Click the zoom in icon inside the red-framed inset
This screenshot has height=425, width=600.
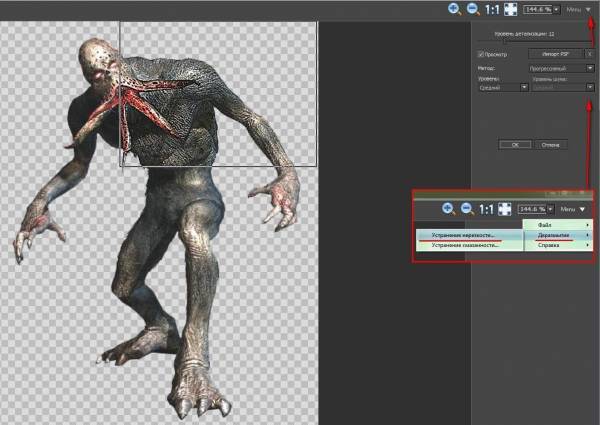[x=449, y=209]
